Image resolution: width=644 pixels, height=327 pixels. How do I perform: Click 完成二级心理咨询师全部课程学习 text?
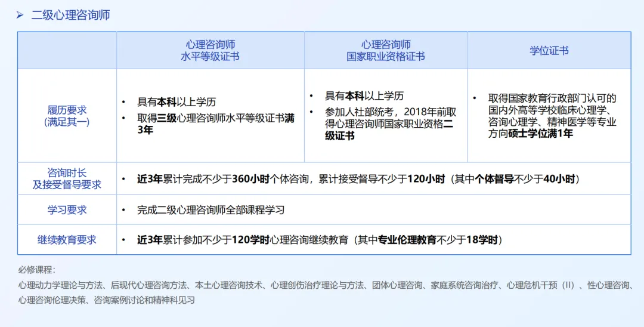210,210
